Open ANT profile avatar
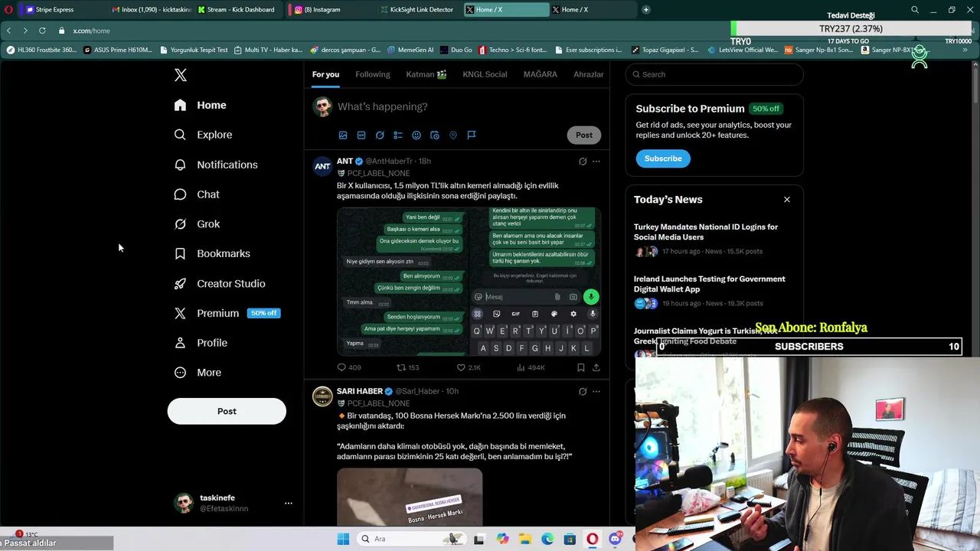Screen dimensions: 980x551 pos(322,165)
